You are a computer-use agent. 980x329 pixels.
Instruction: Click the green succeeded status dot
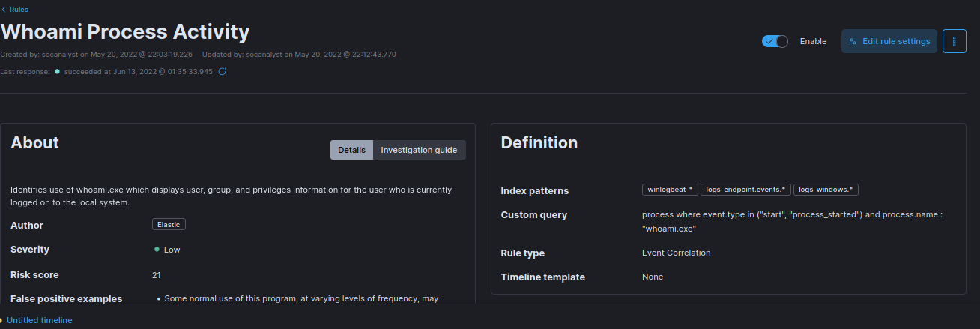tap(57, 72)
